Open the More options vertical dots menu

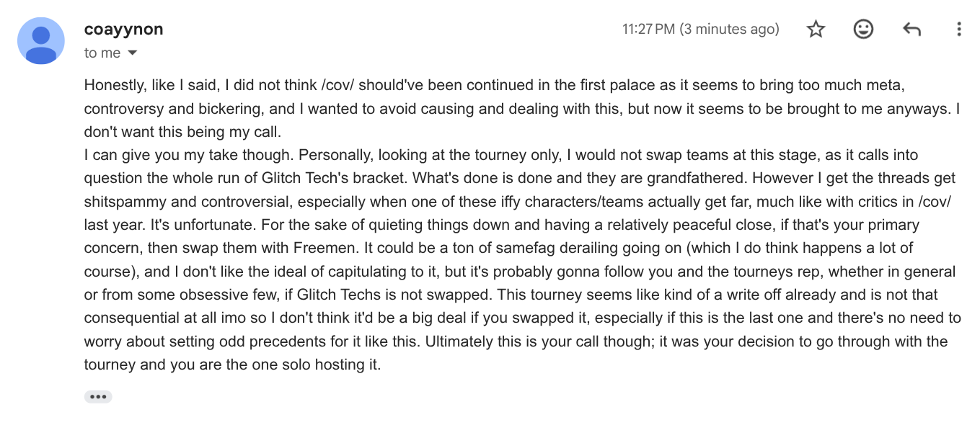coord(958,30)
